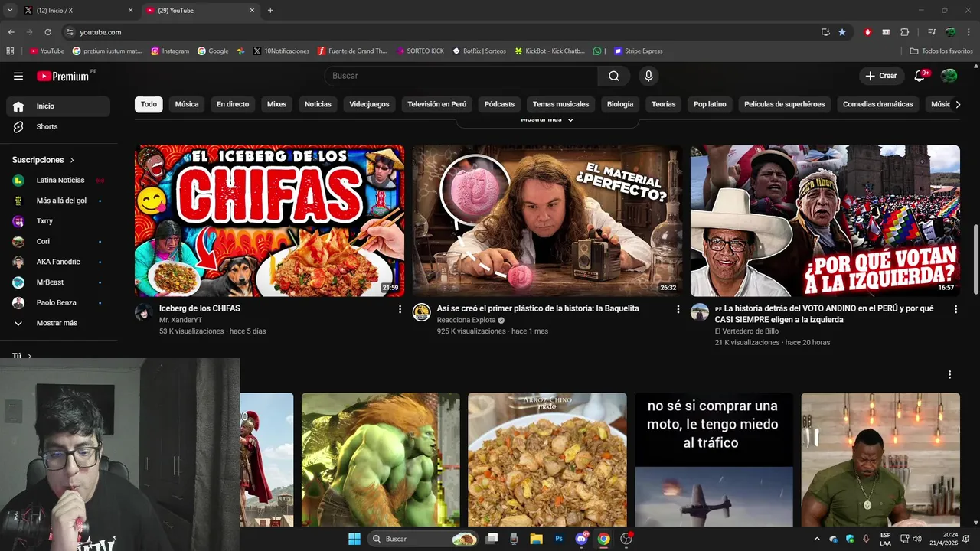Viewport: 980px width, 551px height.
Task: Open Chrome tab search dropdown
Action: [x=10, y=11]
